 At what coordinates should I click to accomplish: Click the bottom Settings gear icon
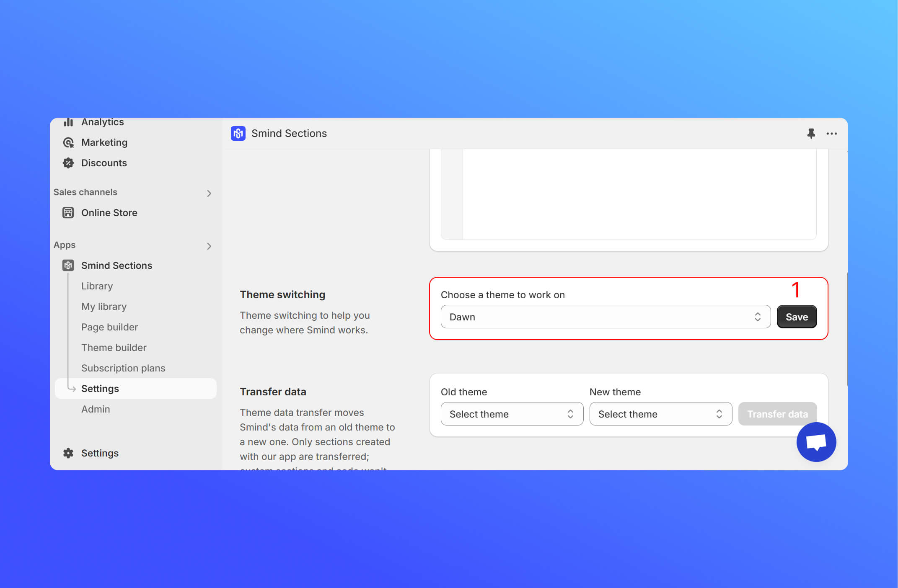tap(68, 453)
